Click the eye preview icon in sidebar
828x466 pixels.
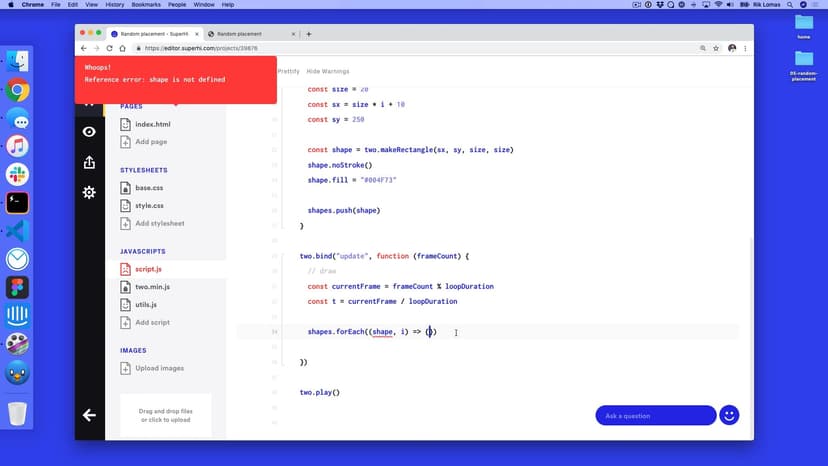89,132
